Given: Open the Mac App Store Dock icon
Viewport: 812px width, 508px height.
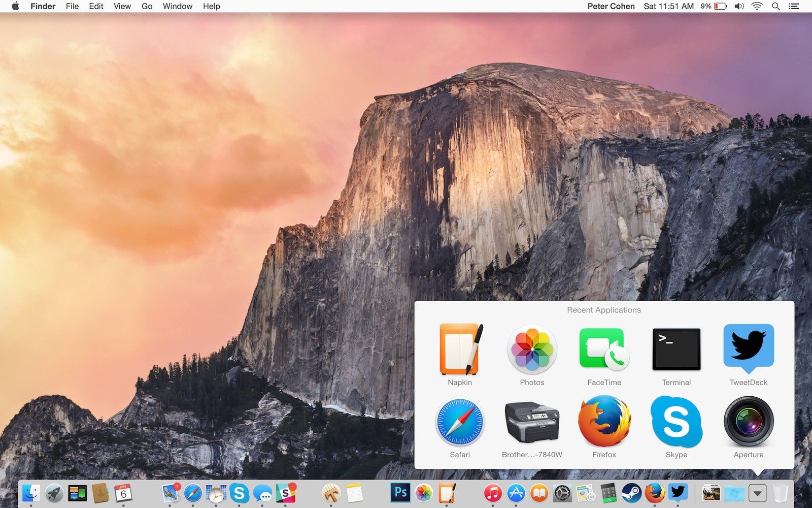Looking at the screenshot, I should [x=516, y=493].
